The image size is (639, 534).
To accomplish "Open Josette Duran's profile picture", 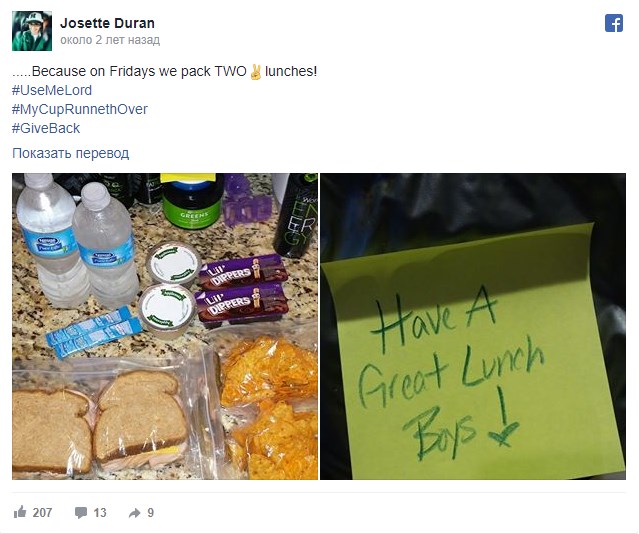I will [32, 31].
